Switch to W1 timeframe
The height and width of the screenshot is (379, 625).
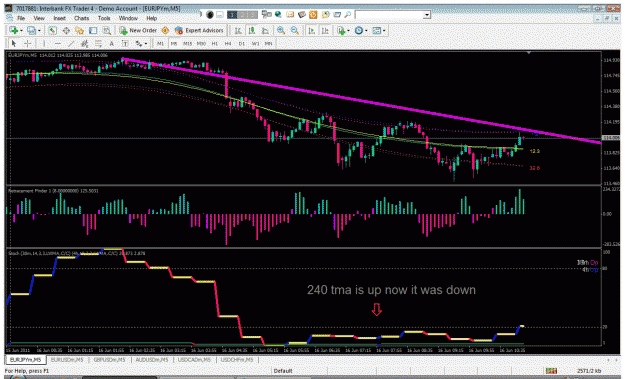256,43
